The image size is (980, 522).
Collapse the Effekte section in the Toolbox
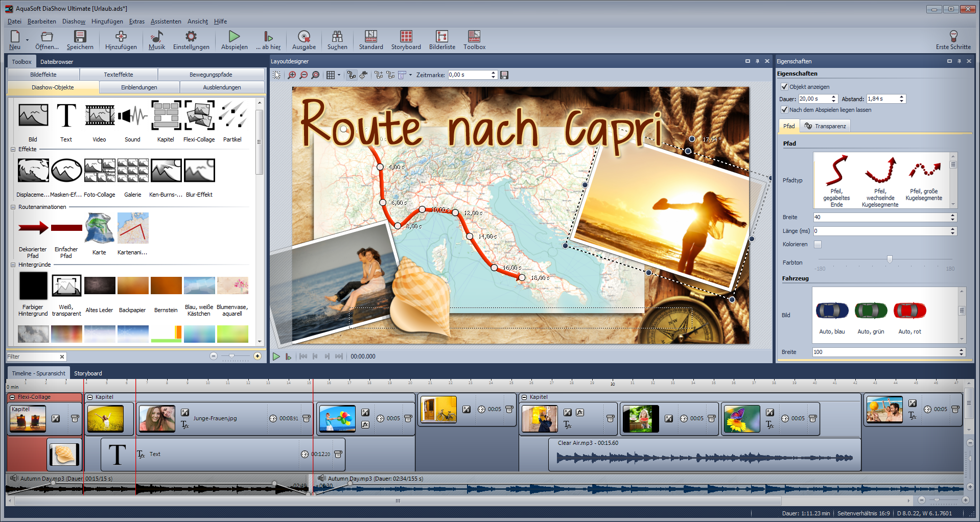pos(13,150)
